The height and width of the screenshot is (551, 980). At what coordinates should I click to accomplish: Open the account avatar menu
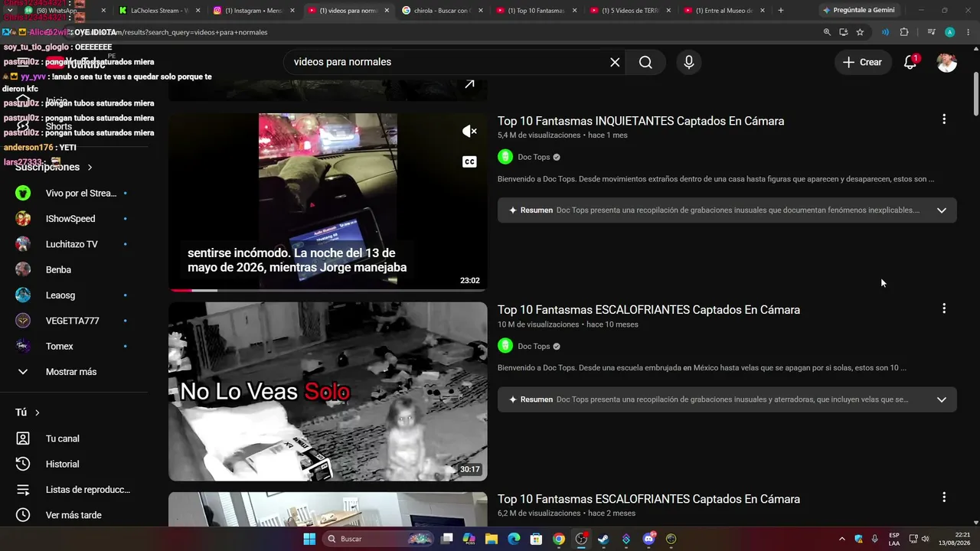coord(947,62)
